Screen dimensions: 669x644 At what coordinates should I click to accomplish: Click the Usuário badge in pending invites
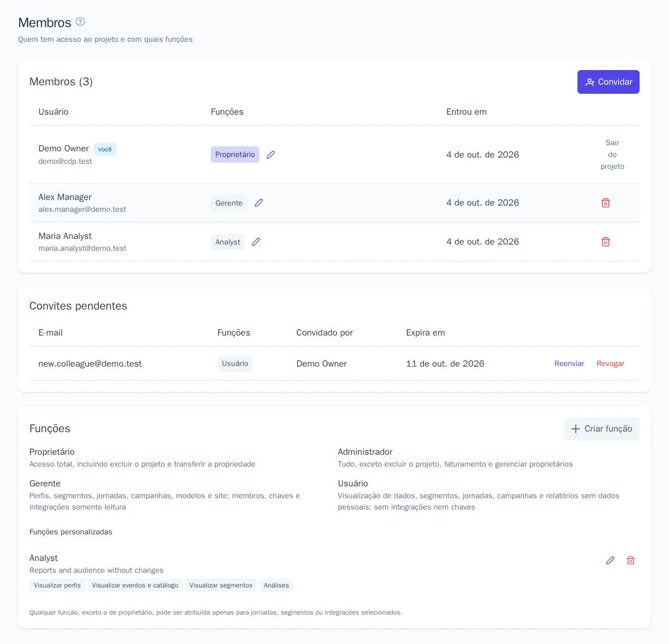(235, 363)
